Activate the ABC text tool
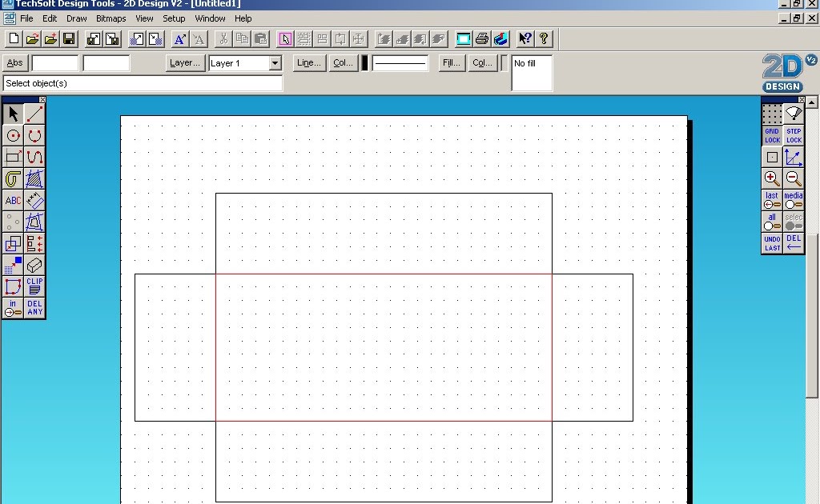Viewport: 820px width, 504px height. [12, 200]
